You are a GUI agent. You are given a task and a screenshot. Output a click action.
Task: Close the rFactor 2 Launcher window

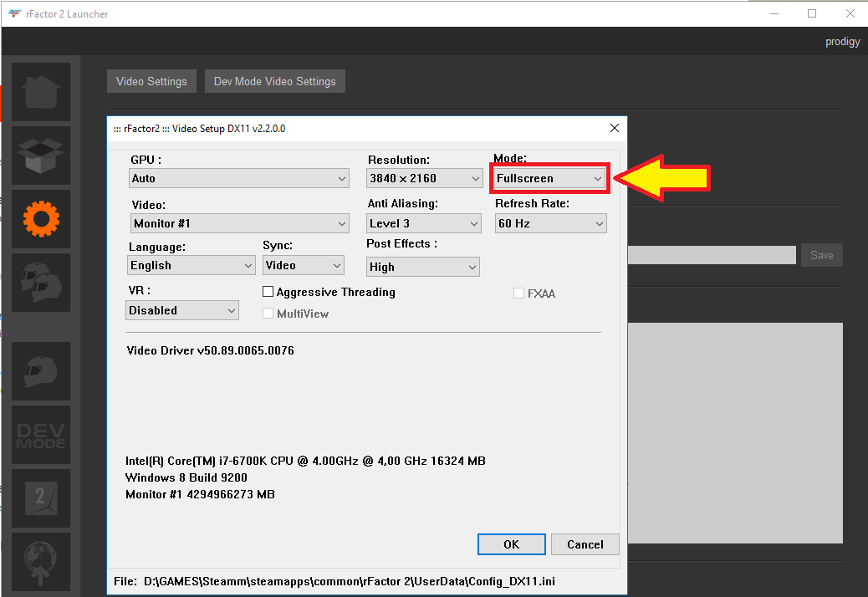(x=850, y=14)
